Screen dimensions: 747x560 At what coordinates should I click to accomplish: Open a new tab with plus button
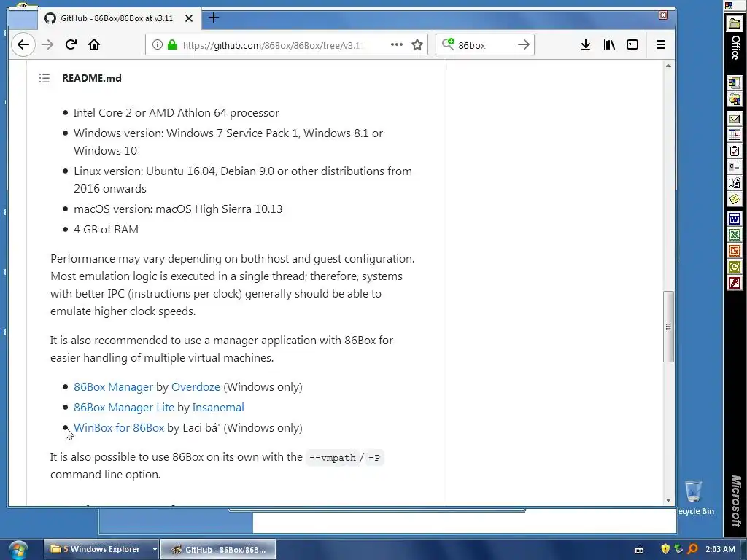click(x=214, y=18)
